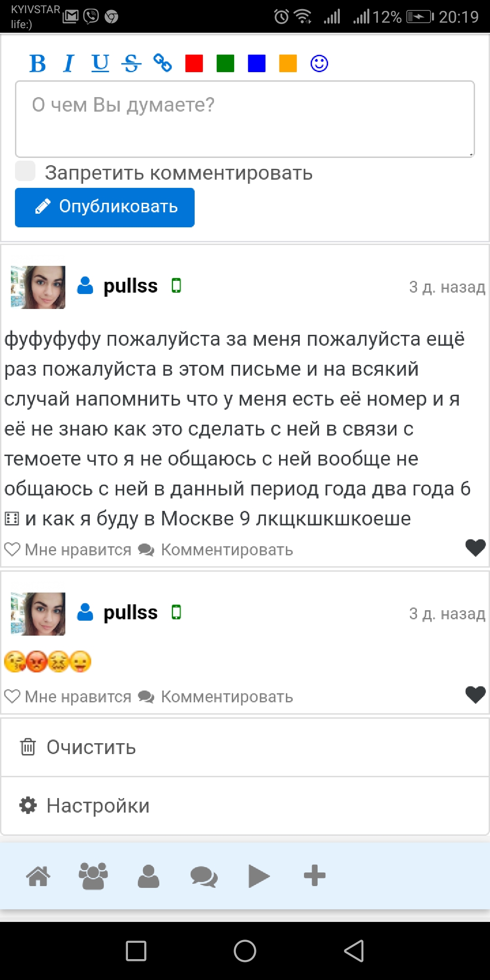Like the first post via Мне нравится
490x980 pixels.
(68, 549)
